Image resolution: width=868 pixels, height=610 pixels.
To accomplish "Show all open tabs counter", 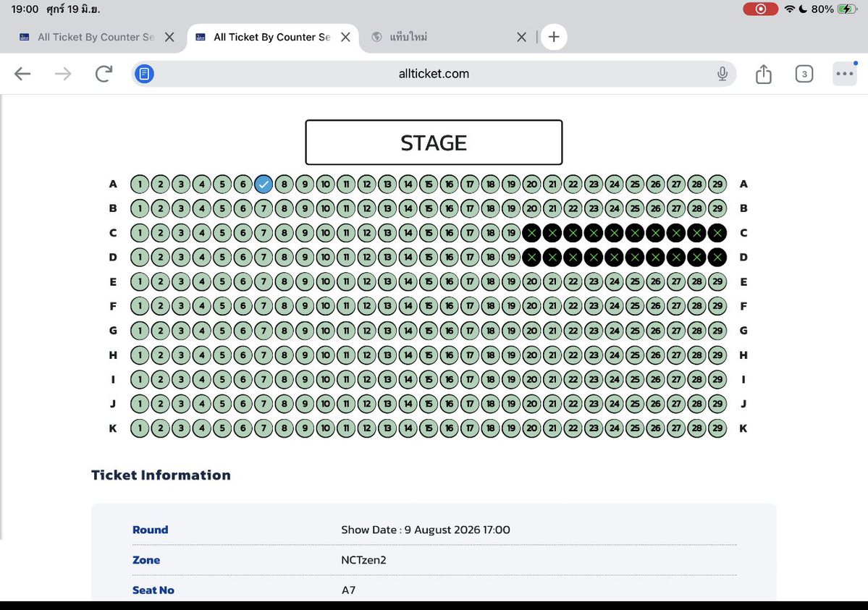I will [804, 74].
